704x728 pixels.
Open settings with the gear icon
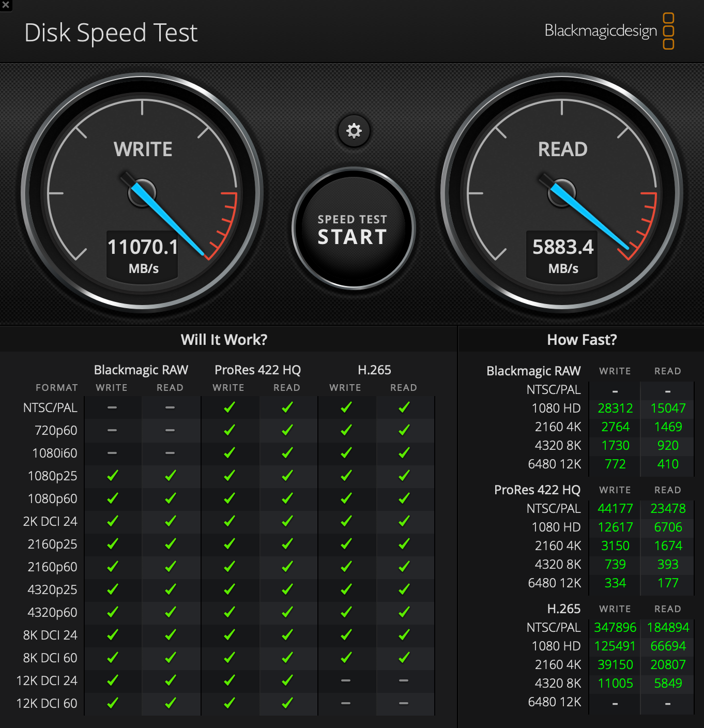coord(354,130)
